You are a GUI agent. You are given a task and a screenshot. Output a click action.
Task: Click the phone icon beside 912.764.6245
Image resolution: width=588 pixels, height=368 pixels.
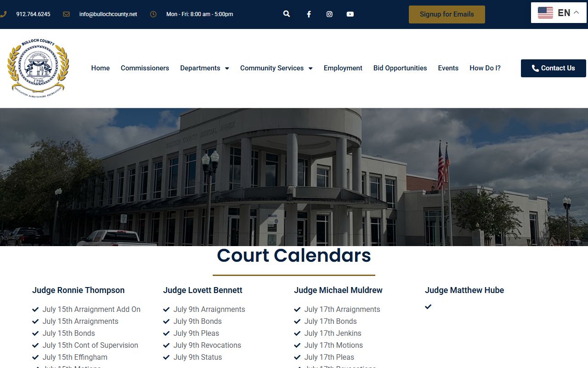click(3, 14)
